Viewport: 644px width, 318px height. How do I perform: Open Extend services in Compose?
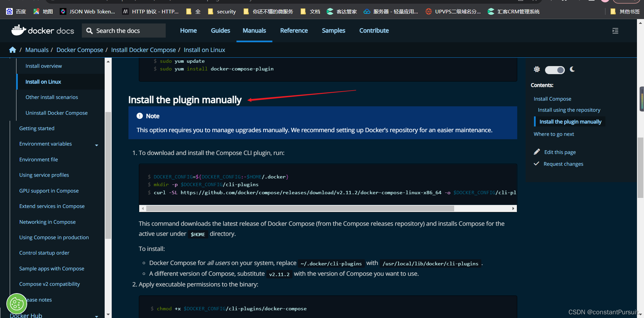(52, 206)
